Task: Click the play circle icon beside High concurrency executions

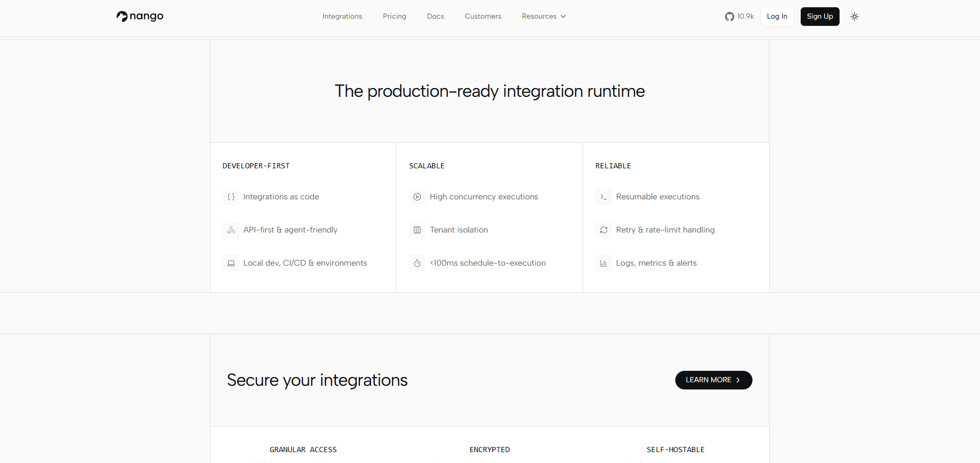Action: [x=417, y=197]
